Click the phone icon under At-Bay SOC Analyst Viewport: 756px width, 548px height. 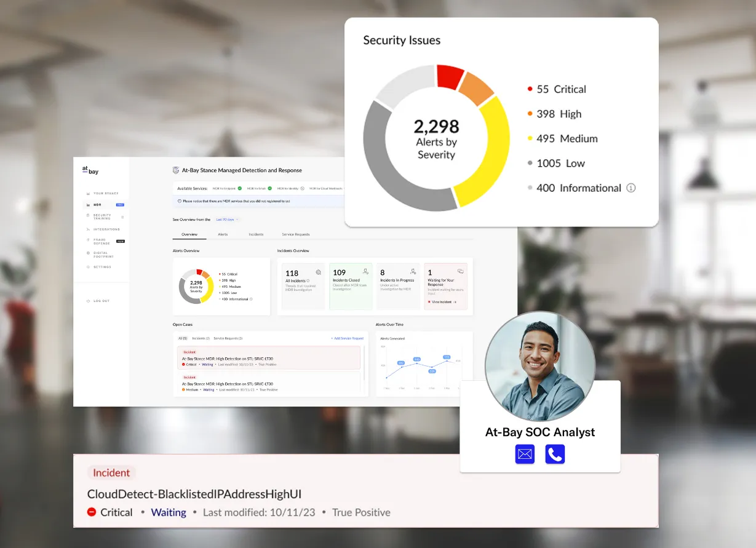(x=555, y=455)
